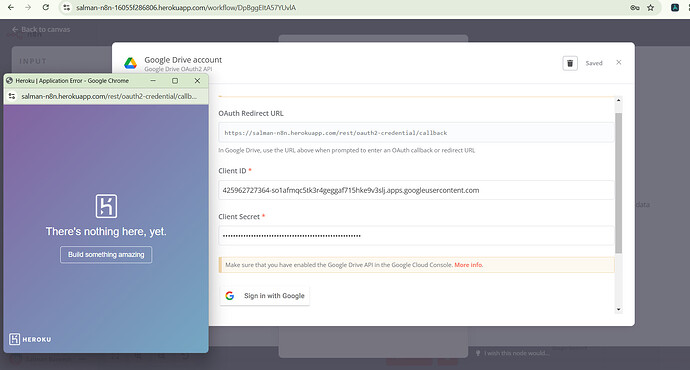Click the dialog scrollbar down arrow
This screenshot has width=690, height=370.
pos(618,309)
